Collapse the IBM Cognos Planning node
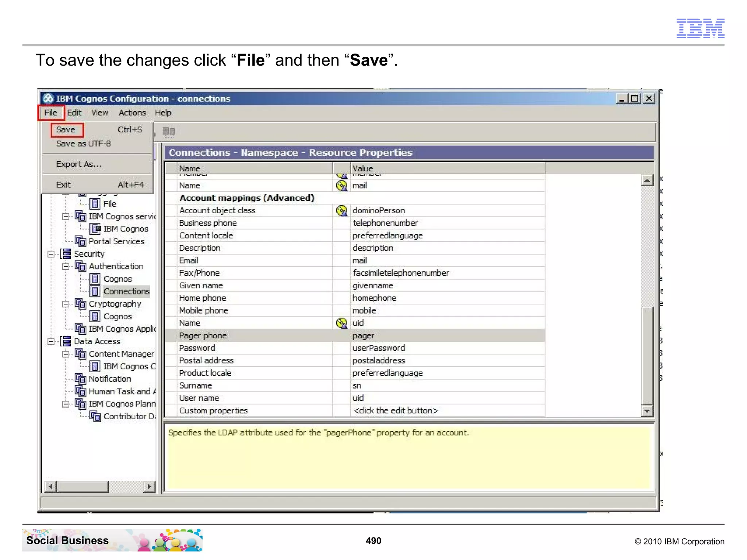 click(x=66, y=404)
